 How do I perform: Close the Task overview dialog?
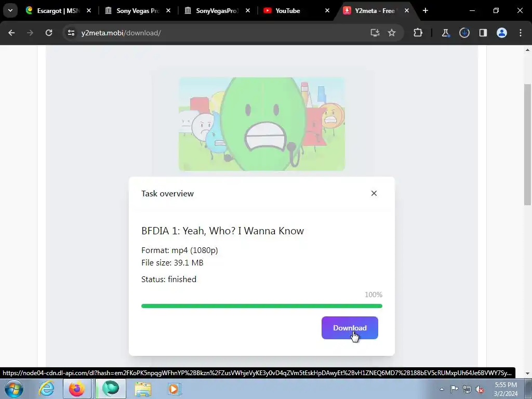click(374, 193)
